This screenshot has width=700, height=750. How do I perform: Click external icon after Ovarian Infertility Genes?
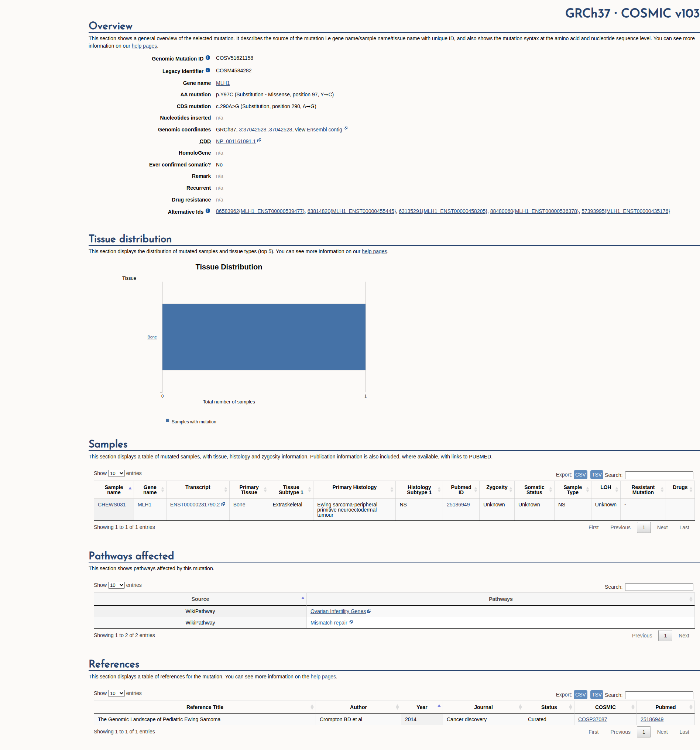(x=369, y=611)
